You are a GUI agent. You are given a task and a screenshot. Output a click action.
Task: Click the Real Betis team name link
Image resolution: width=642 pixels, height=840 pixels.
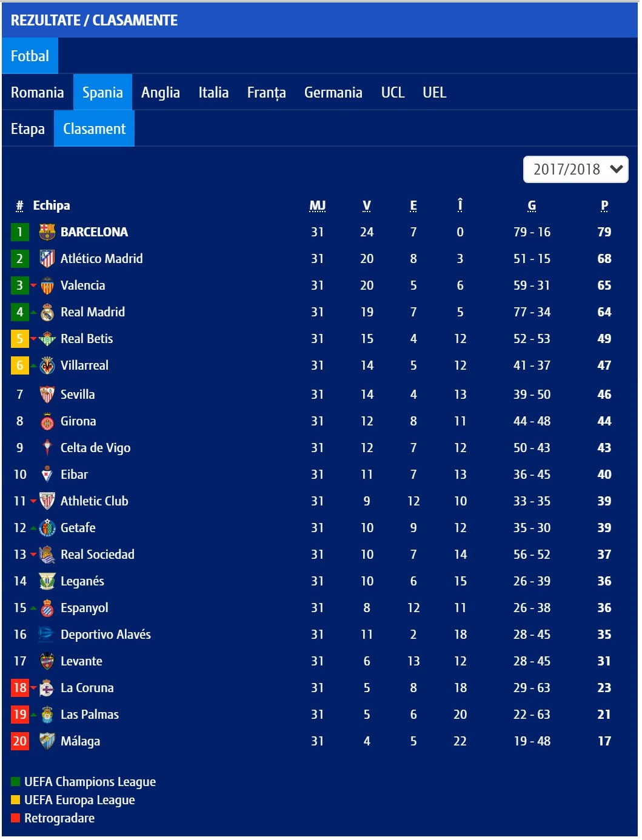pyautogui.click(x=87, y=338)
